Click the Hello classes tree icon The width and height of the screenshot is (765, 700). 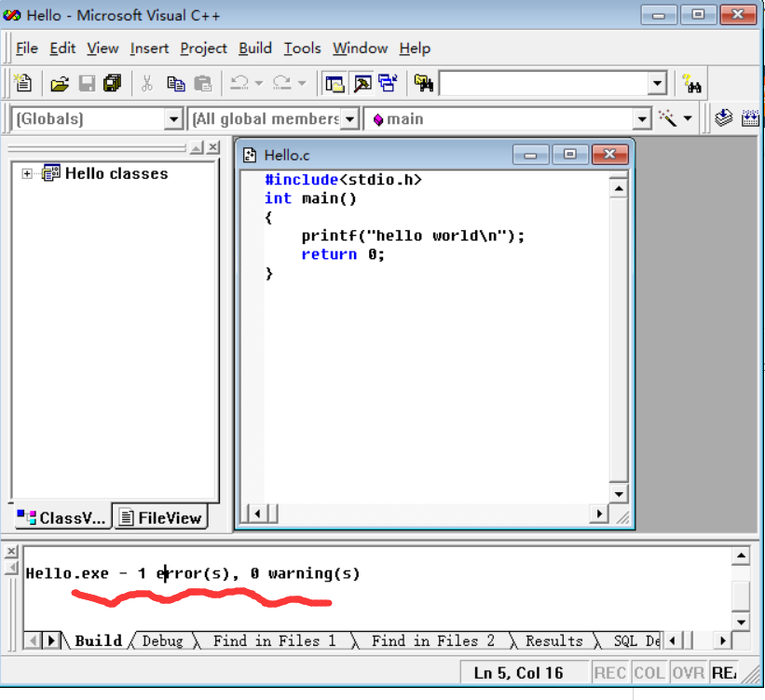51,172
